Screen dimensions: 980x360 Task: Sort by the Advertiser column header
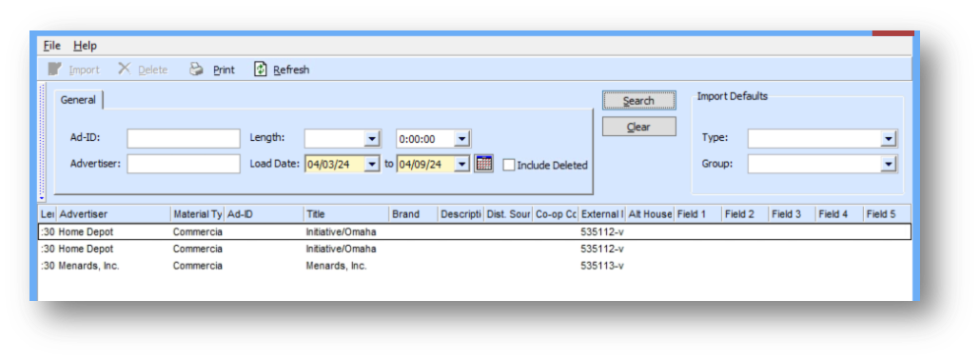click(x=114, y=214)
